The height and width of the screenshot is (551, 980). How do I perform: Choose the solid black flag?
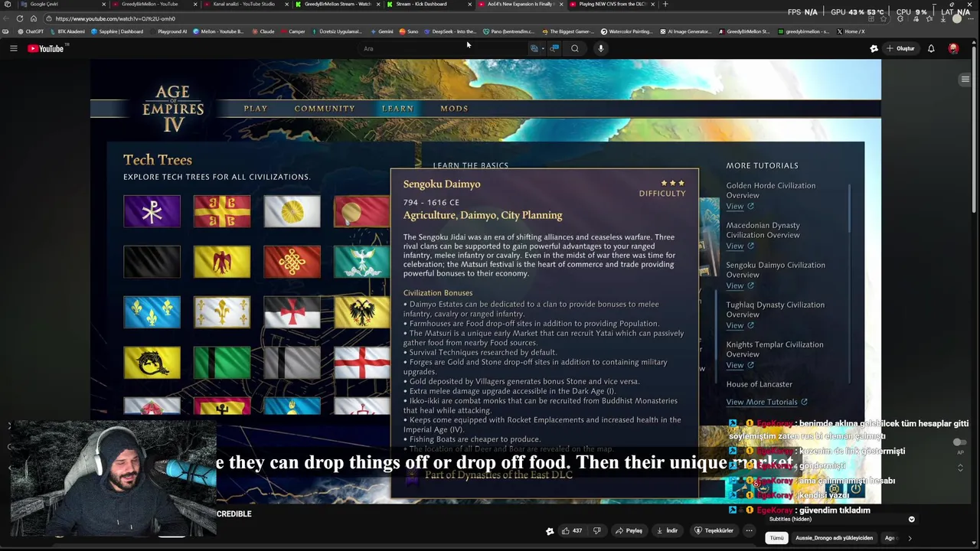coord(152,262)
